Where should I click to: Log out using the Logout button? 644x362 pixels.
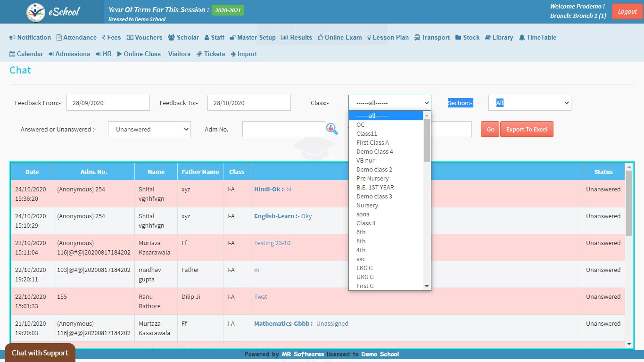pos(627,12)
